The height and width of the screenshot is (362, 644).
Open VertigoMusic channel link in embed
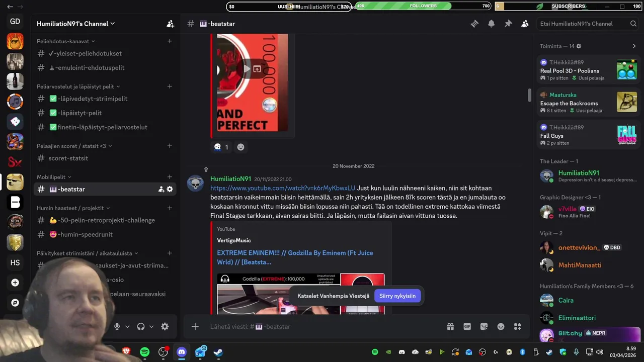[234, 240]
